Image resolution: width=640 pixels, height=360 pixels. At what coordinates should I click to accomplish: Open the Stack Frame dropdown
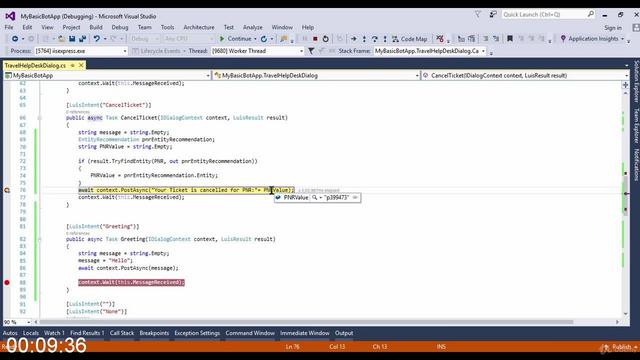(x=483, y=51)
